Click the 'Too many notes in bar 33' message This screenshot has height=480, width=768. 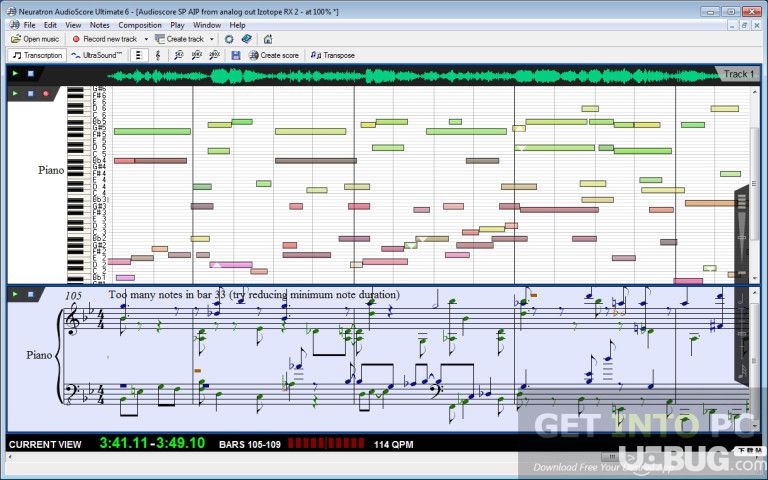click(x=254, y=294)
